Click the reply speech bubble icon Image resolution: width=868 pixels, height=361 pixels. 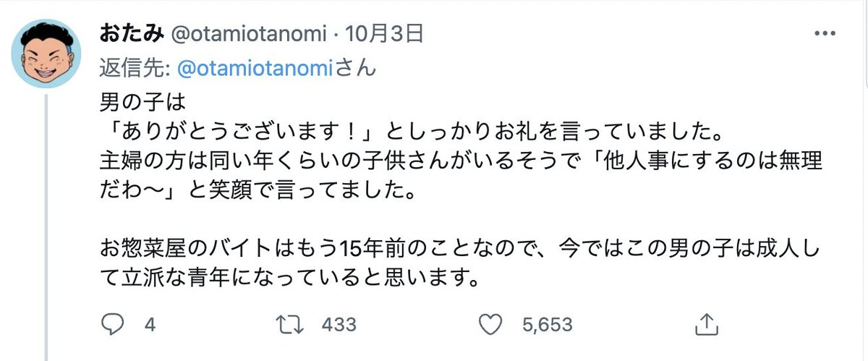click(x=111, y=324)
